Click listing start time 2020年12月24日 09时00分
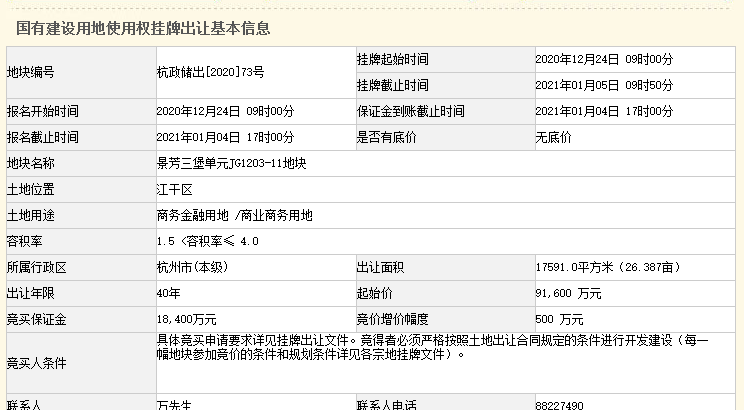This screenshot has height=410, width=744. point(604,59)
